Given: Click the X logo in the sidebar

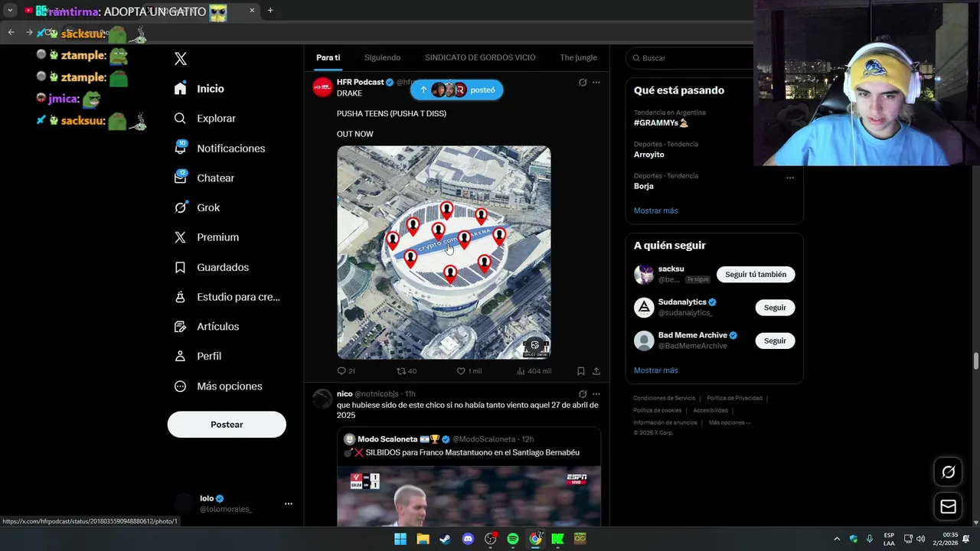Looking at the screenshot, I should tap(181, 59).
